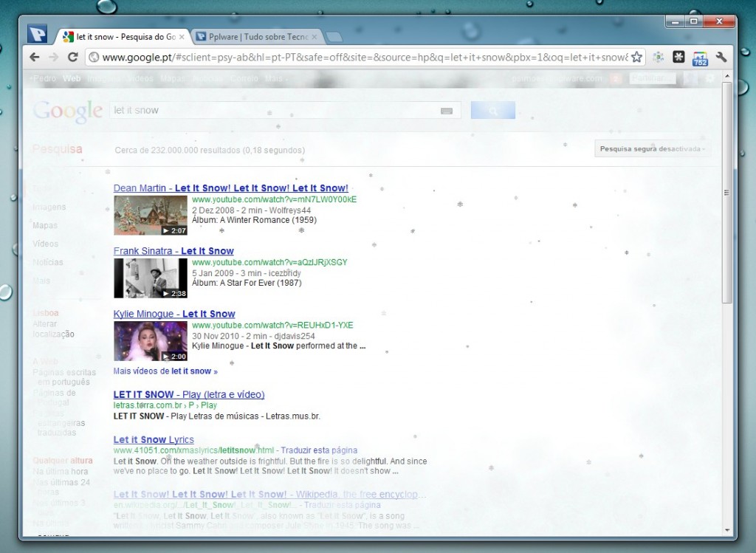756x553 pixels.
Task: Click 'Traduzir esta página' for the 41051.com result
Action: click(319, 450)
